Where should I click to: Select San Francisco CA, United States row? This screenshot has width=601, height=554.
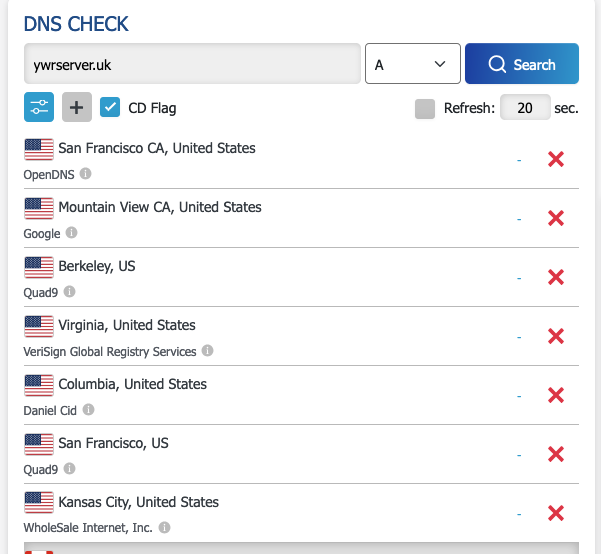[x=301, y=159]
